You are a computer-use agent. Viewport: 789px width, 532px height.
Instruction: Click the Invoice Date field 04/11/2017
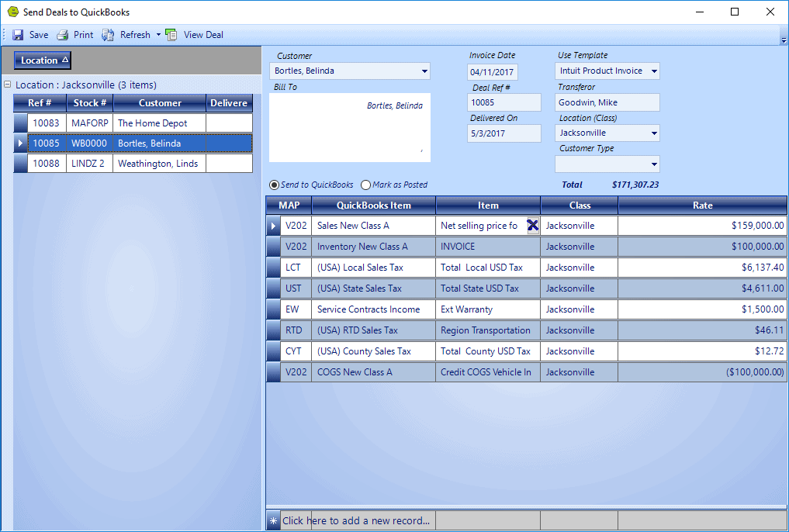click(x=492, y=72)
